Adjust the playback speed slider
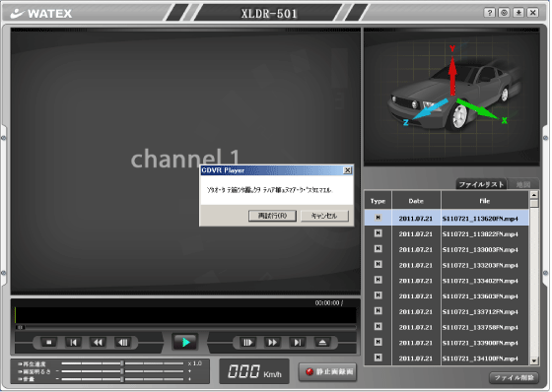This screenshot has width=552, height=392. pyautogui.click(x=122, y=363)
